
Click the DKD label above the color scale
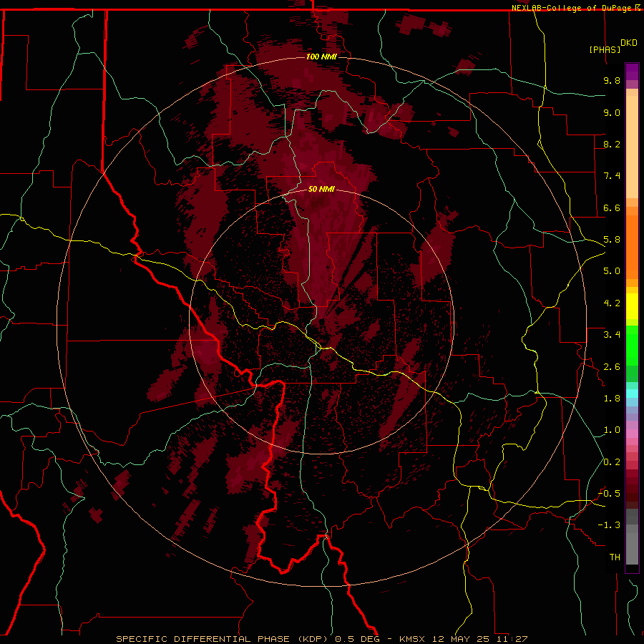coord(629,43)
